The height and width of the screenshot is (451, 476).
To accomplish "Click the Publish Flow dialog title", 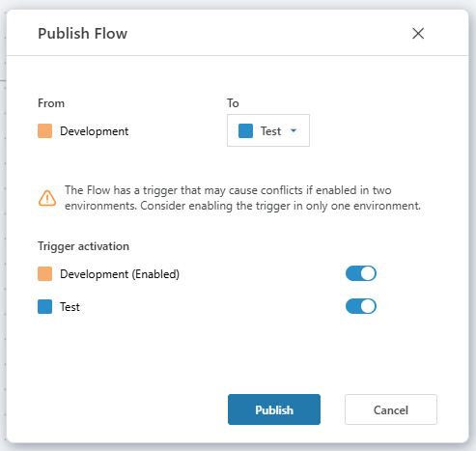I will click(83, 34).
